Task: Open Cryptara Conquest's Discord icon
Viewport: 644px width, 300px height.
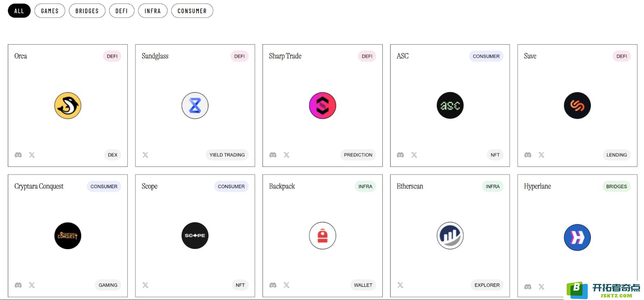Action: pos(18,285)
